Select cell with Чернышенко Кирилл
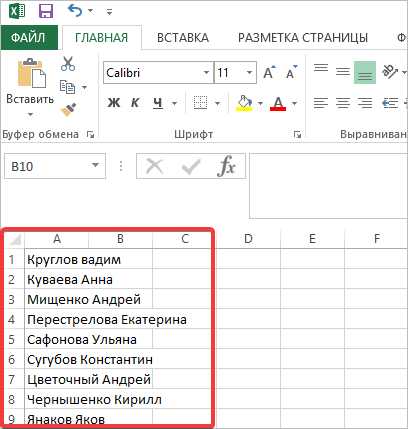 point(57,399)
